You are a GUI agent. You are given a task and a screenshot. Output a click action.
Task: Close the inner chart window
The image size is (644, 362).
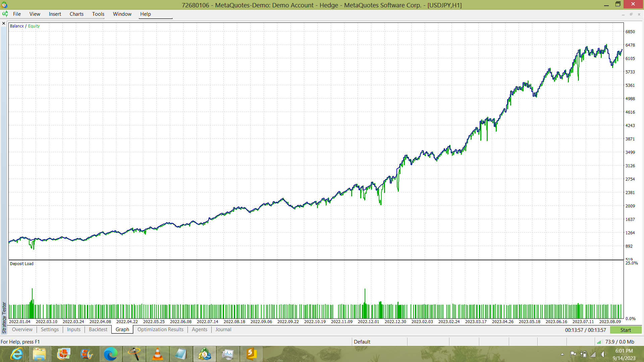(639, 14)
